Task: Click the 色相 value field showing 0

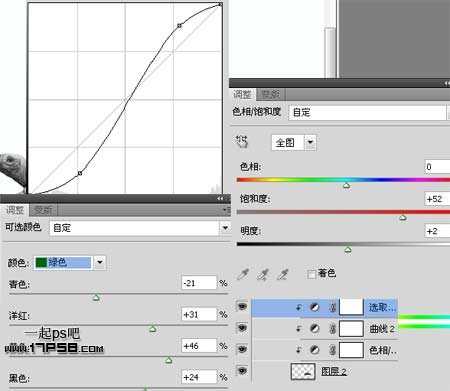Action: (x=437, y=166)
